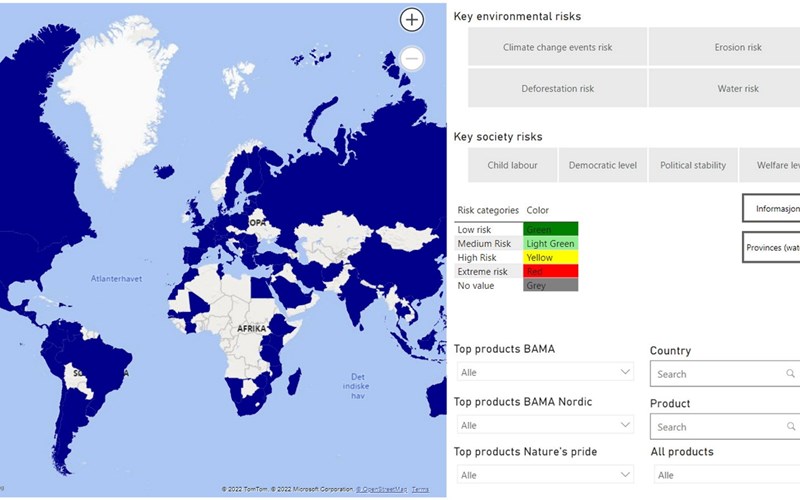Select Political stability society risk
800x500 pixels.
tap(693, 165)
